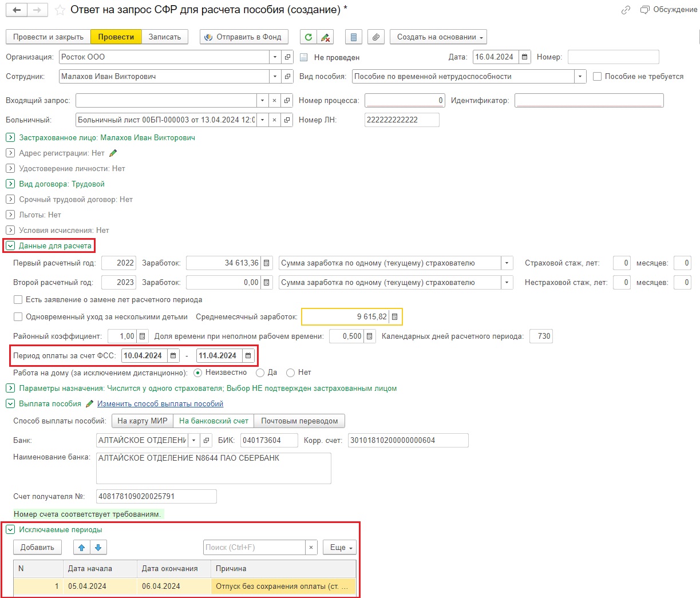This screenshot has width=700, height=598.
Task: Open Обсуждение discussion panel
Action: coord(669,10)
